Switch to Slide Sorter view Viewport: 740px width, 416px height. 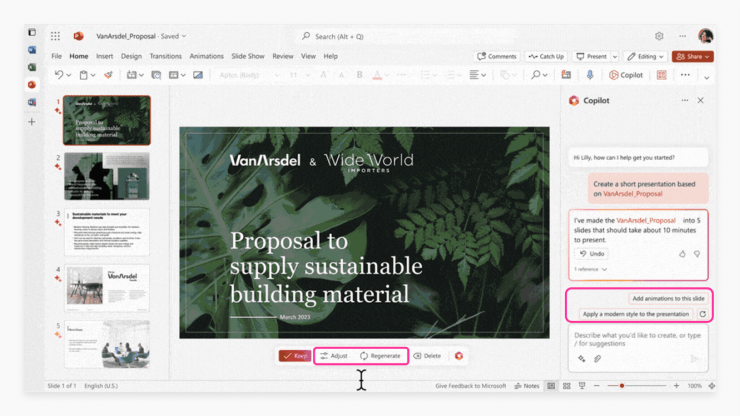click(x=566, y=386)
